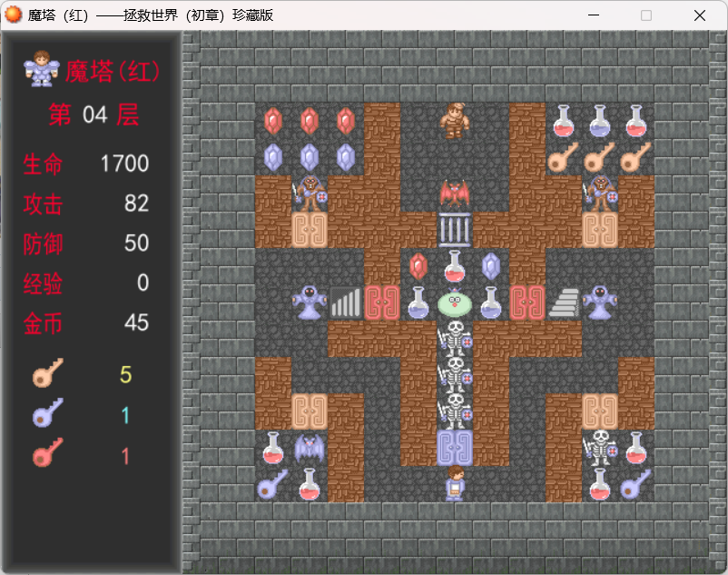Screen dimensions: 728x575
Task: Click the blue door tile
Action: pos(455,448)
